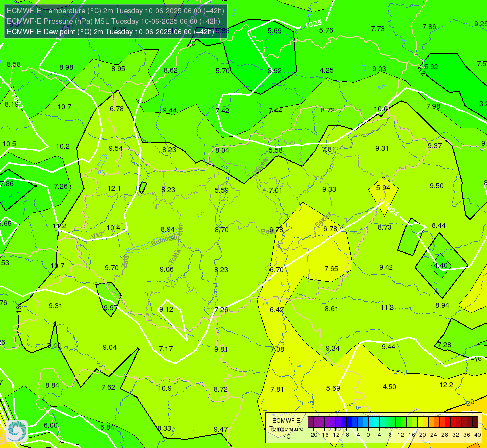Click the 7.28 dew point value
Image resolution: width=487 pixels, height=448 pixels.
click(x=444, y=345)
